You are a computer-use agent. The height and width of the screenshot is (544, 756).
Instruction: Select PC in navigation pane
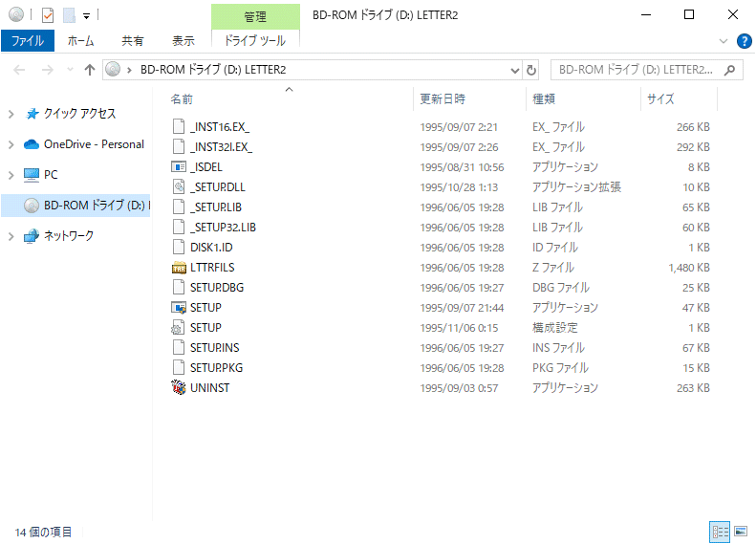pos(51,175)
